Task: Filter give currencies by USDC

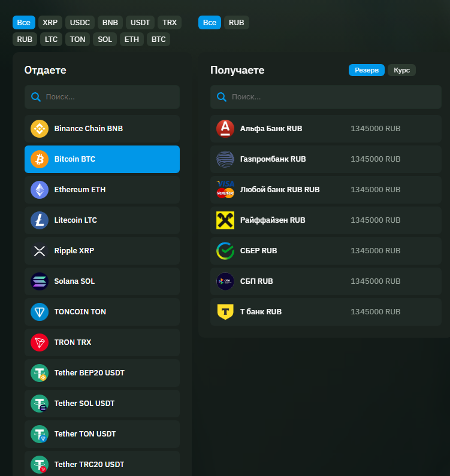Action: click(x=80, y=23)
